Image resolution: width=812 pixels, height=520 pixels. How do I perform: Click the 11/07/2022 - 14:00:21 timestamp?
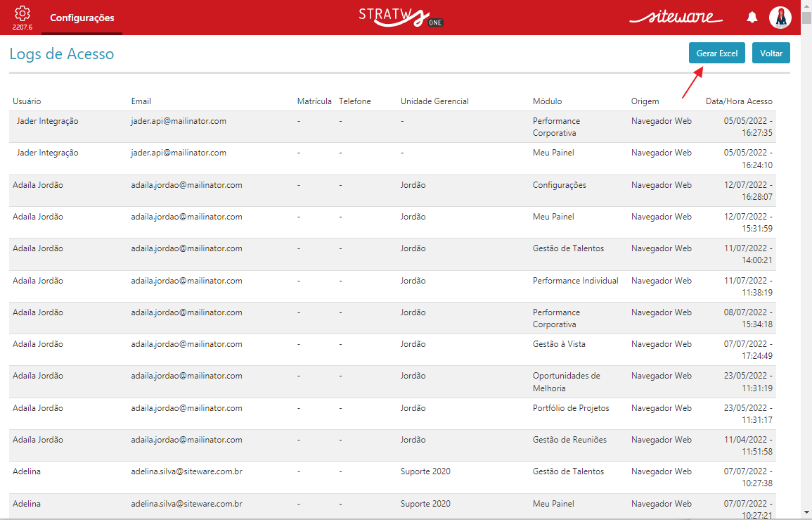748,254
